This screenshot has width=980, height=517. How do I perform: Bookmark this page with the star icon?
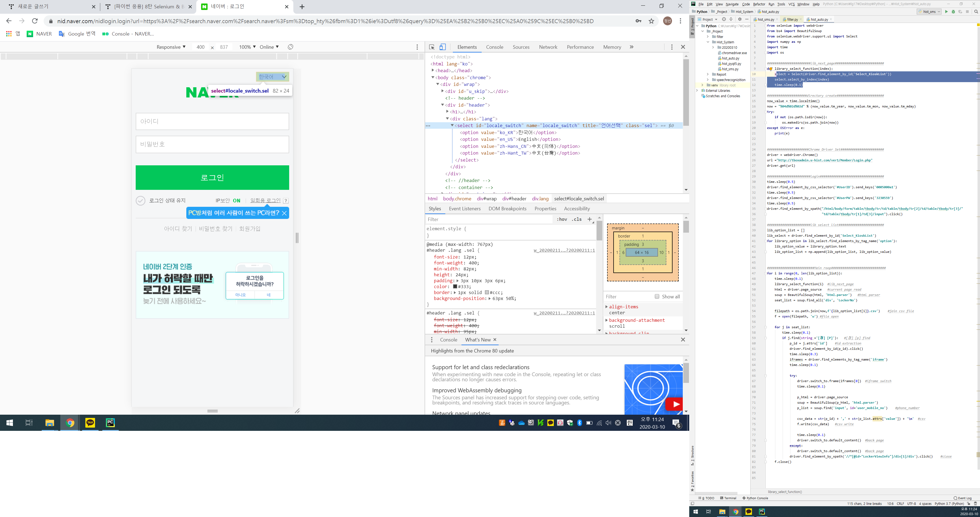pyautogui.click(x=651, y=21)
